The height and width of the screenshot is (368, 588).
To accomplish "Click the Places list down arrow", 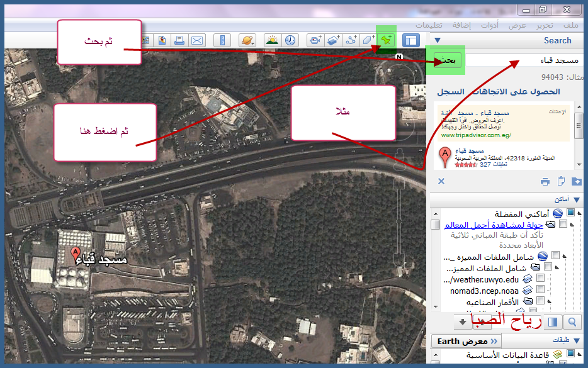I will coord(436,307).
